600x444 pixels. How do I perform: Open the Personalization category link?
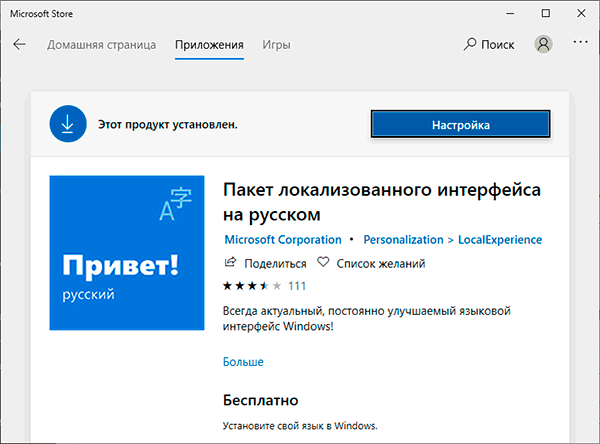[x=403, y=240]
